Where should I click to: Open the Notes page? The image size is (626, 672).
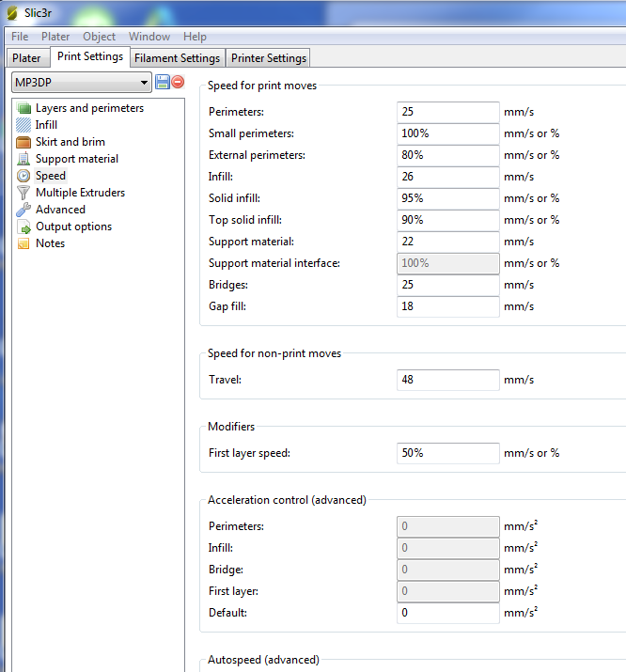(50, 243)
